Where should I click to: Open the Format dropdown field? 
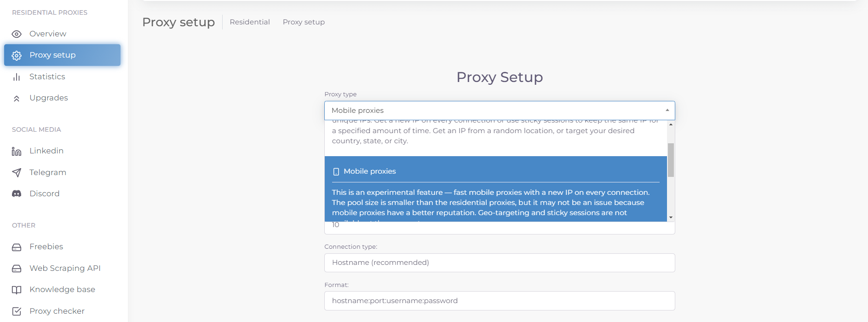(500, 301)
